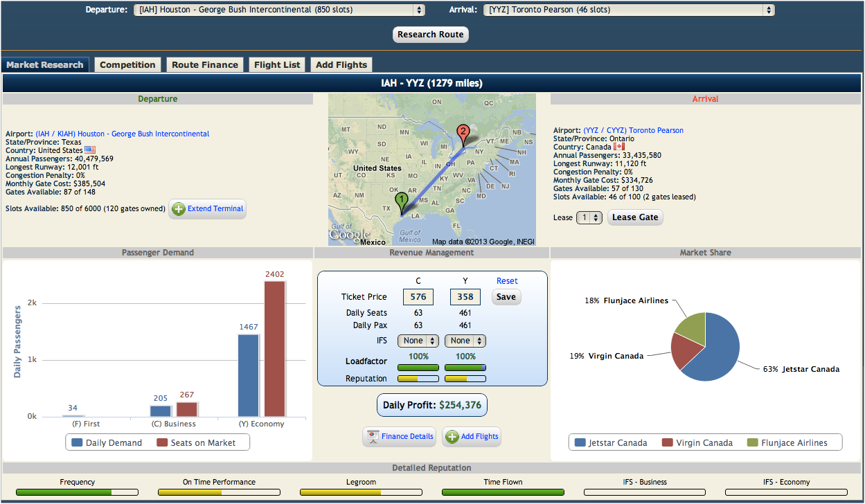Toggle Flunjace Airlines in the pie legend
The width and height of the screenshot is (865, 504).
787,443
